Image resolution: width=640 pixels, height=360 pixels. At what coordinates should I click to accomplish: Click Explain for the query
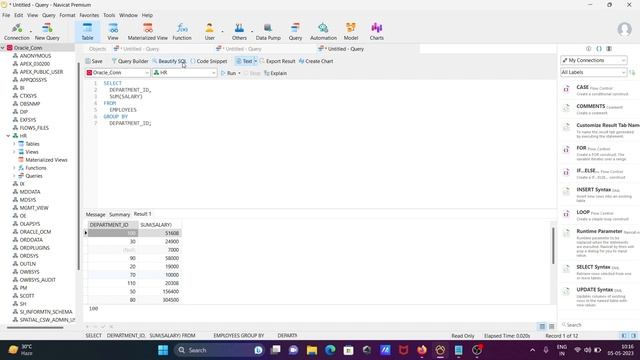tap(276, 73)
